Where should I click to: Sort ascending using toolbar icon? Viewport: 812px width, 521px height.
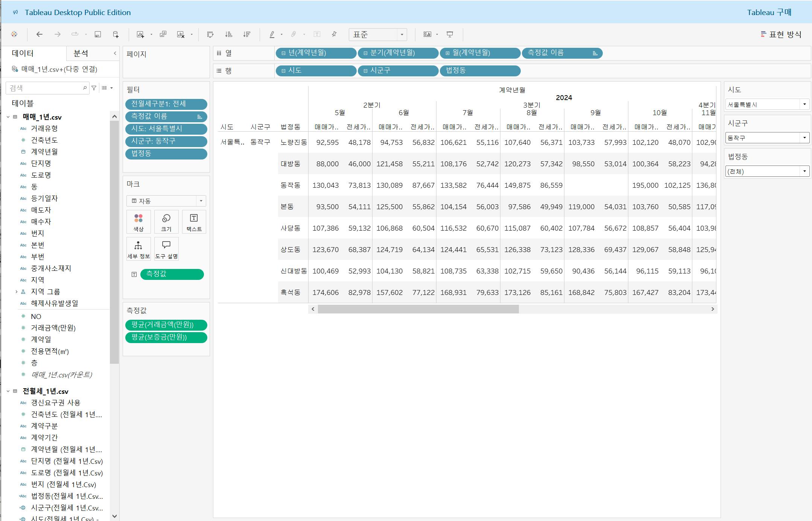tap(228, 34)
